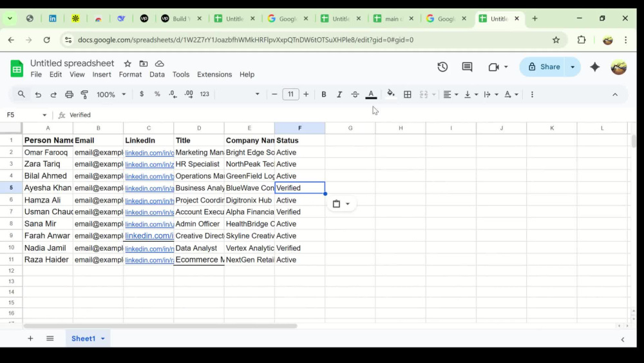This screenshot has width=644, height=363.
Task: Open the Tools menu
Action: pyautogui.click(x=181, y=74)
